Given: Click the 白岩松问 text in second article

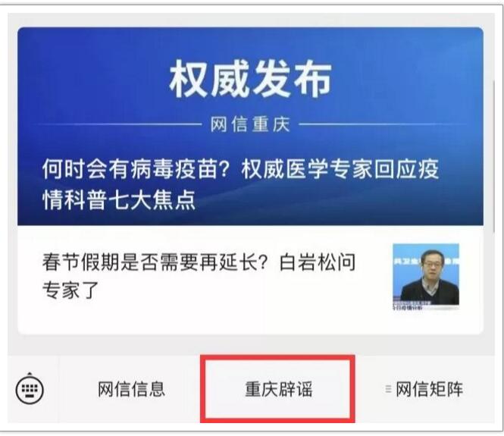Looking at the screenshot, I should pyautogui.click(x=318, y=262).
